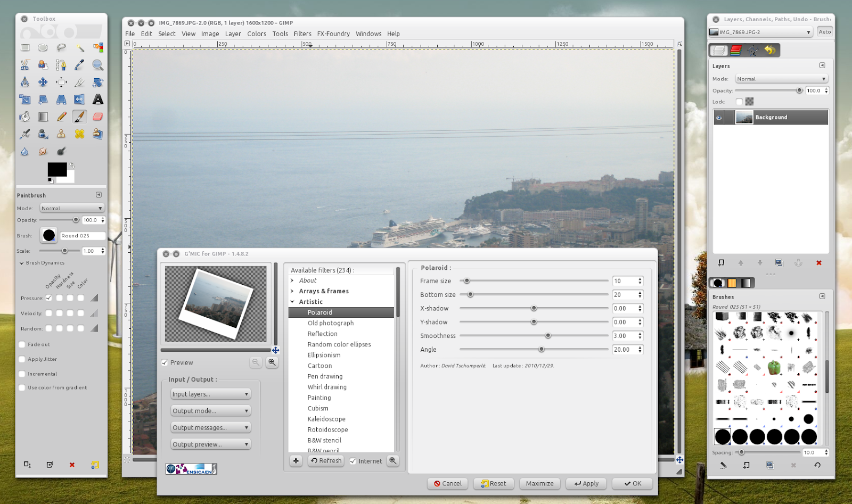Open the Filters menu
Viewport: 852px width, 504px height.
click(302, 34)
